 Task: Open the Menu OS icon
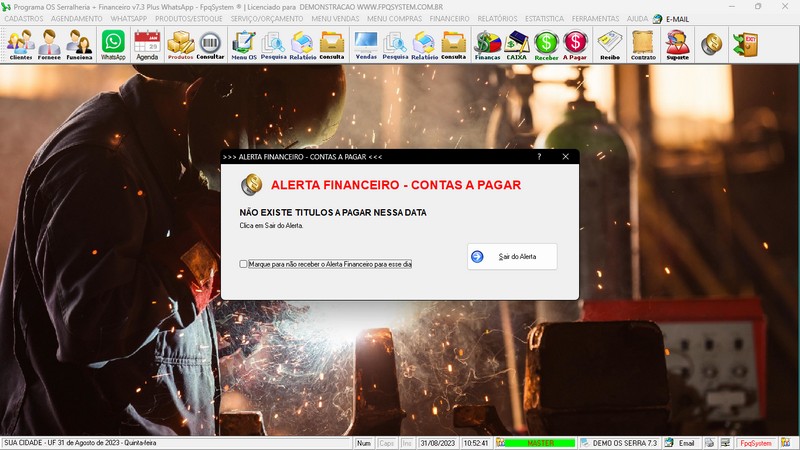pyautogui.click(x=244, y=44)
